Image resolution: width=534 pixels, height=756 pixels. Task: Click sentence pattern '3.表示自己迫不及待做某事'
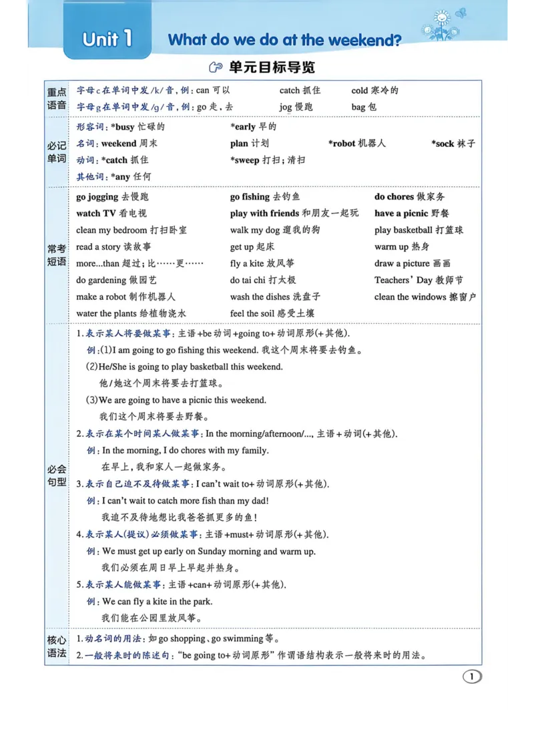pyautogui.click(x=135, y=484)
